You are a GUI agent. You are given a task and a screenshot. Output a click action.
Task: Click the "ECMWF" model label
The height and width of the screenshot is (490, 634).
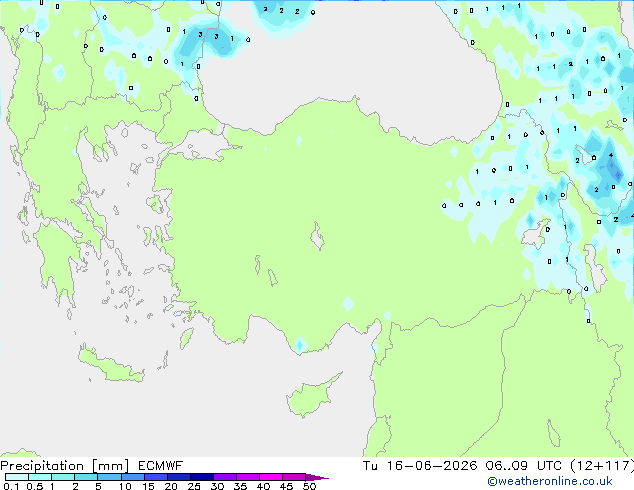pos(161,466)
